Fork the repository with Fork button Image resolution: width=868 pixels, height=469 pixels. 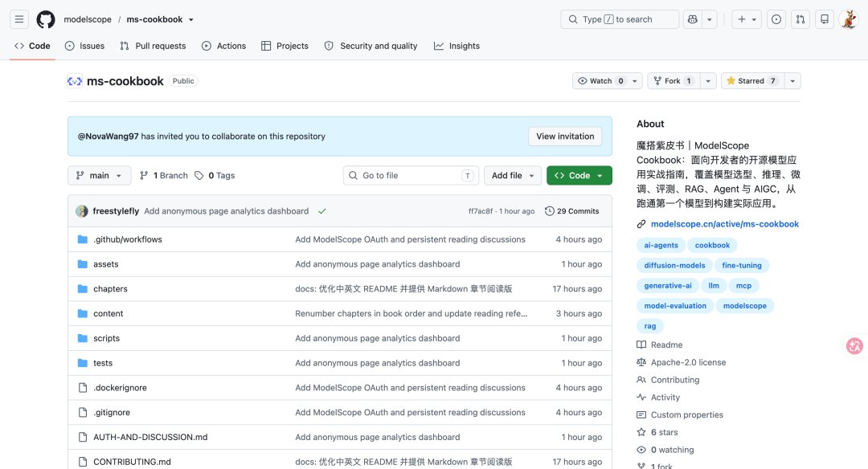coord(673,81)
